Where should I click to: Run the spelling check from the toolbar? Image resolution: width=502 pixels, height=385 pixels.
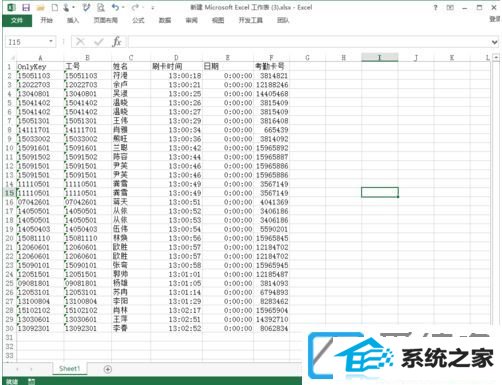click(86, 7)
